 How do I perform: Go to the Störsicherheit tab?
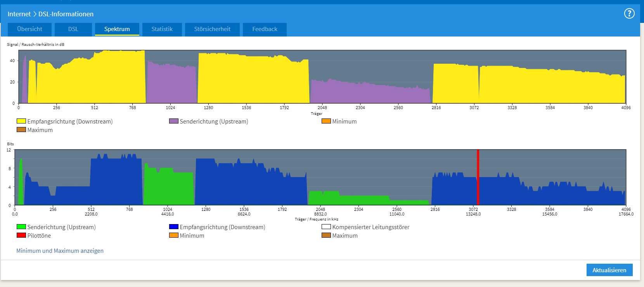(212, 29)
